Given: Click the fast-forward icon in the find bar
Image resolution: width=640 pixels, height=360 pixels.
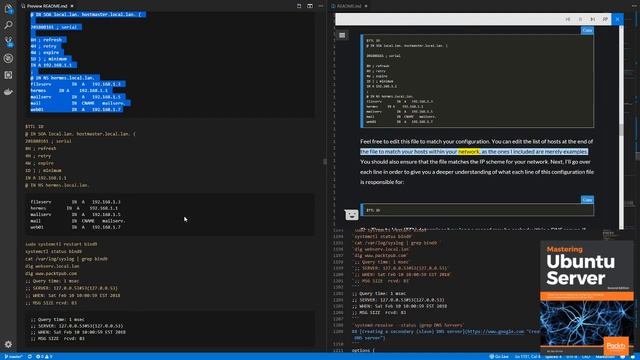Looking at the screenshot, I should (605, 19).
